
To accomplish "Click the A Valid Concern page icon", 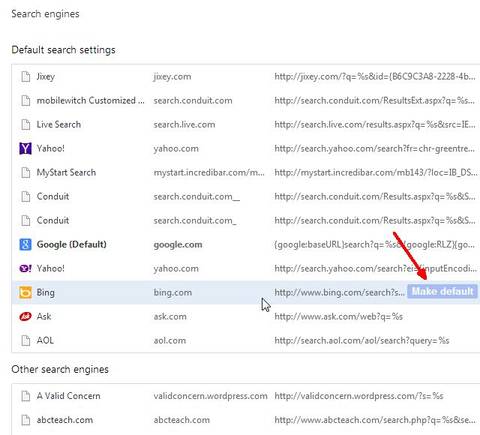I will pos(25,396).
